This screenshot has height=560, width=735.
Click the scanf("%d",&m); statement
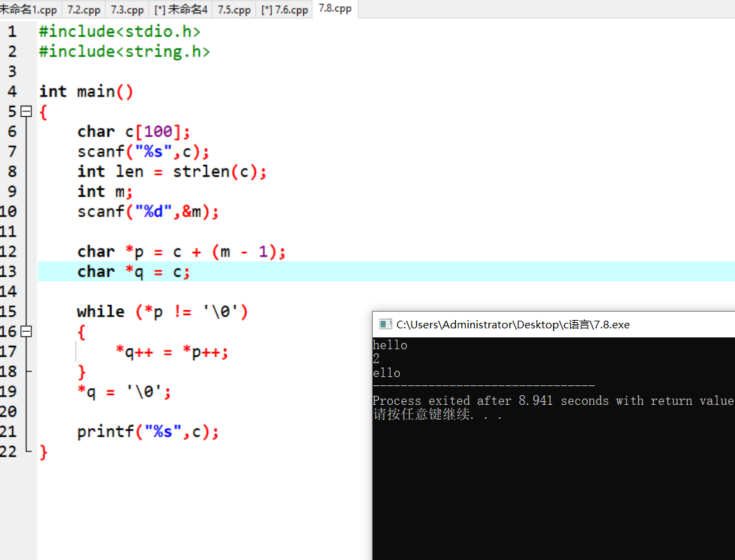(x=147, y=212)
